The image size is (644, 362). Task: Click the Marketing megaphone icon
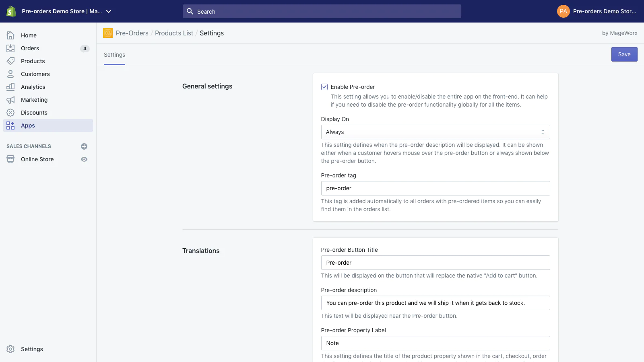tap(10, 100)
